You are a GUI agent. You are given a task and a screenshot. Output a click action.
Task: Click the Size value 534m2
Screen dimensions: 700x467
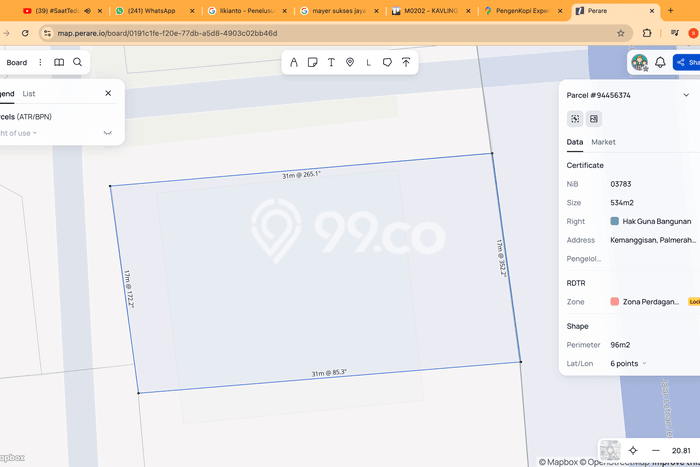(x=622, y=203)
